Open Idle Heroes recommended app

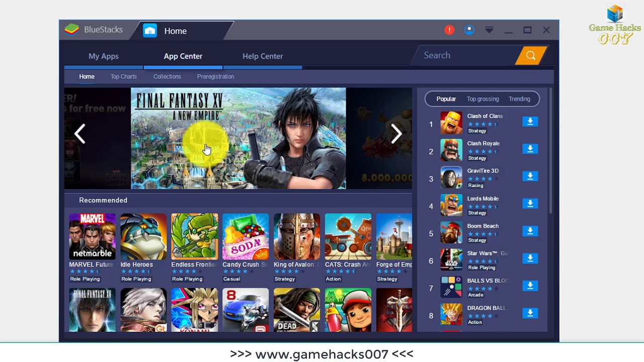(143, 236)
